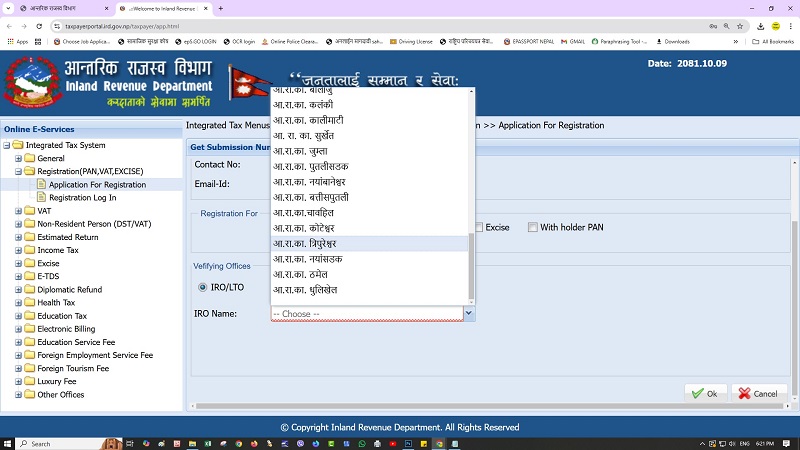This screenshot has height=450, width=800.
Task: Select the Other Offices folder label
Action: pos(60,394)
